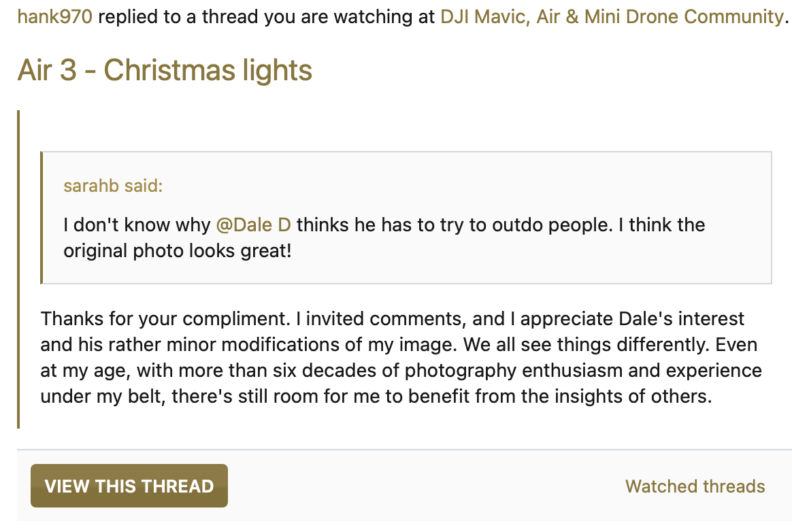Image resolution: width=792 pixels, height=532 pixels.
Task: Open hank970's profile link
Action: [54, 16]
